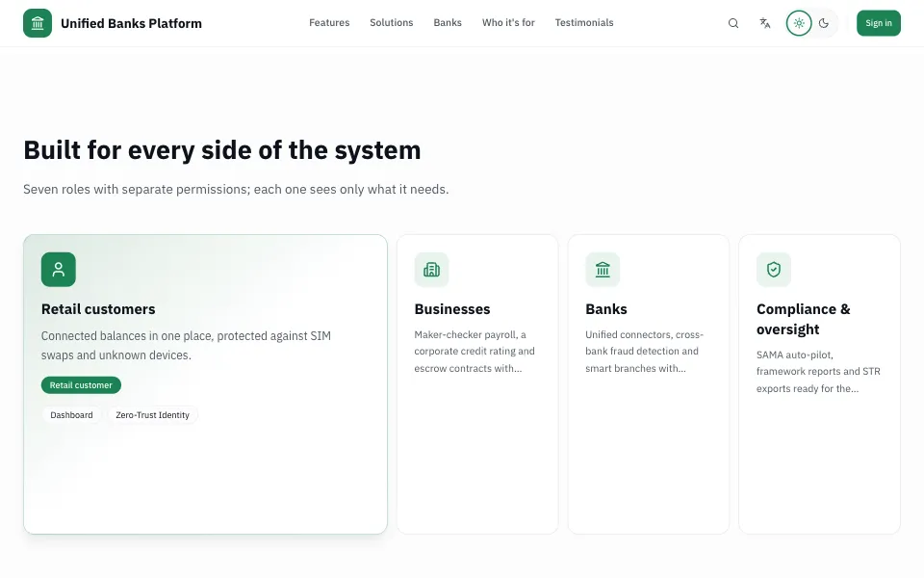Click 'SAMA auto-pilot' description text
This screenshot has width=924, height=578.
tap(818, 372)
